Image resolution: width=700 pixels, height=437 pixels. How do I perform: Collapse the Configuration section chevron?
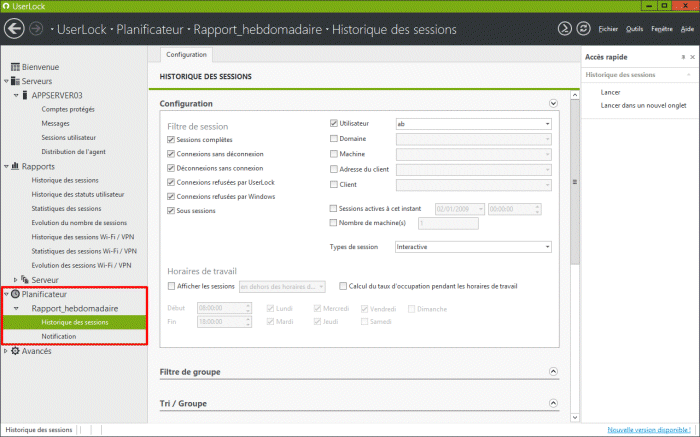(x=553, y=104)
